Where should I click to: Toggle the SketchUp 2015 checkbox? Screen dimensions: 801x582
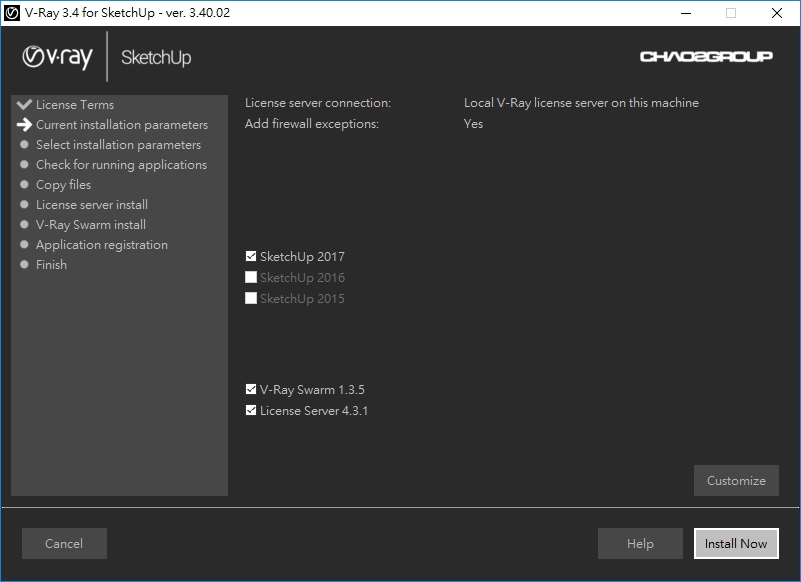pos(251,298)
